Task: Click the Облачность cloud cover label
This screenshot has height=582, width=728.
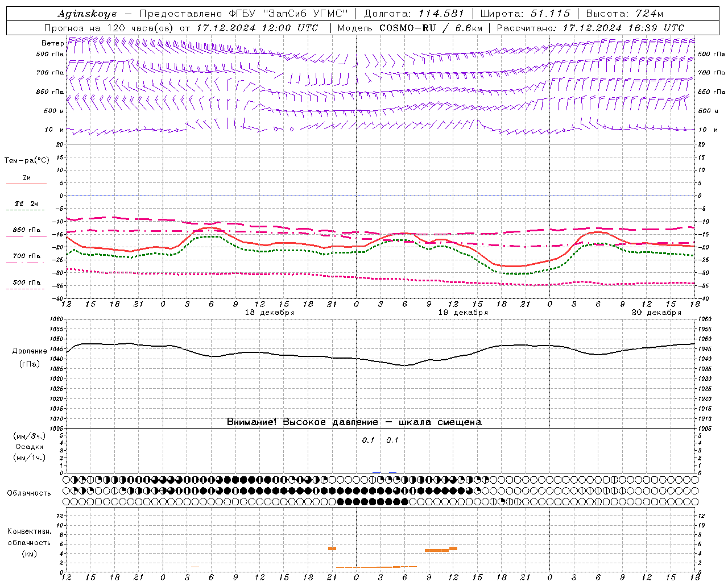Action: [29, 493]
